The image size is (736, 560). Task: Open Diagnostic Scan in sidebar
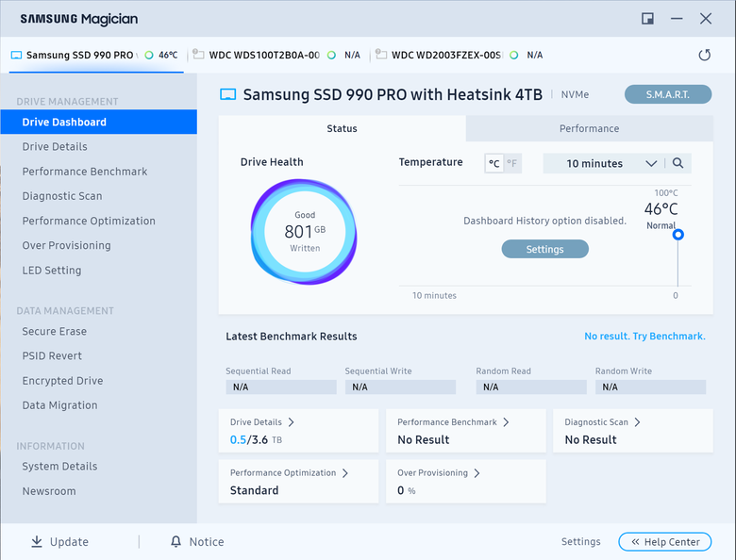(x=62, y=196)
